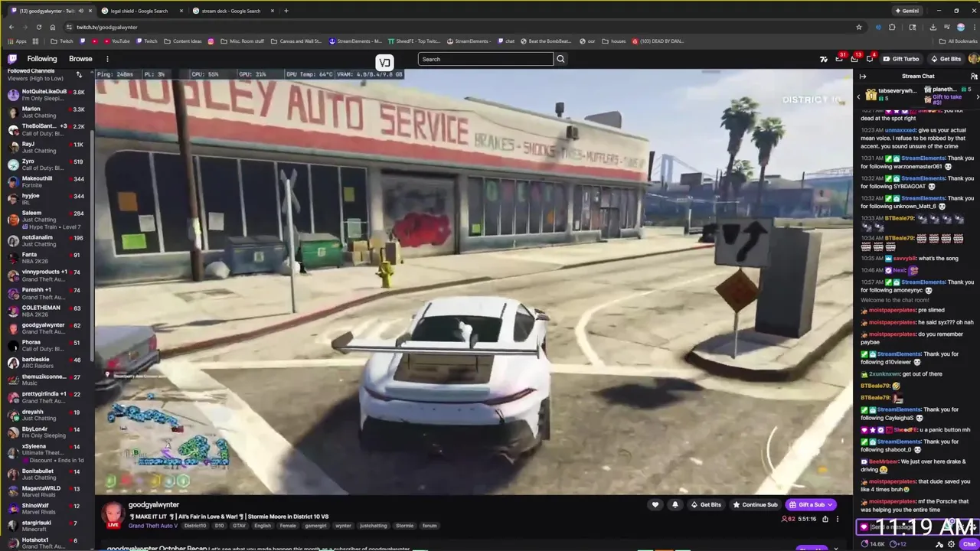980x551 pixels.
Task: Open the Content Ideas bookmarks folder
Action: click(x=183, y=41)
